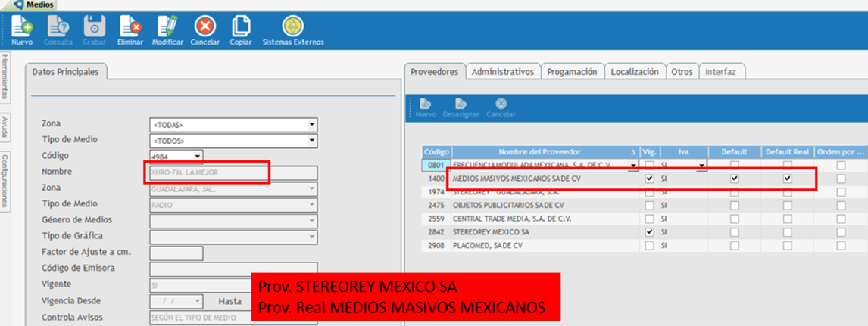
Task: Click the Nombre field XHRO-FM LA MEJOR
Action: 233,173
